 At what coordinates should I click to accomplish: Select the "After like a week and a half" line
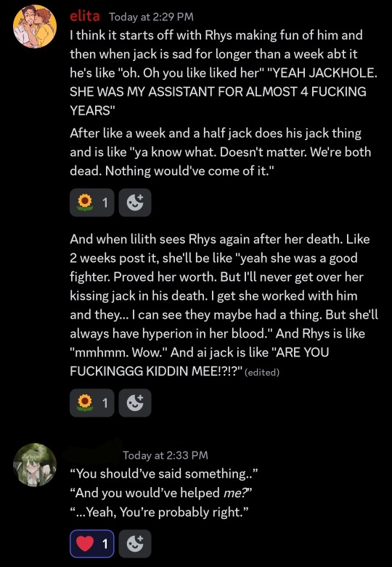(x=215, y=134)
